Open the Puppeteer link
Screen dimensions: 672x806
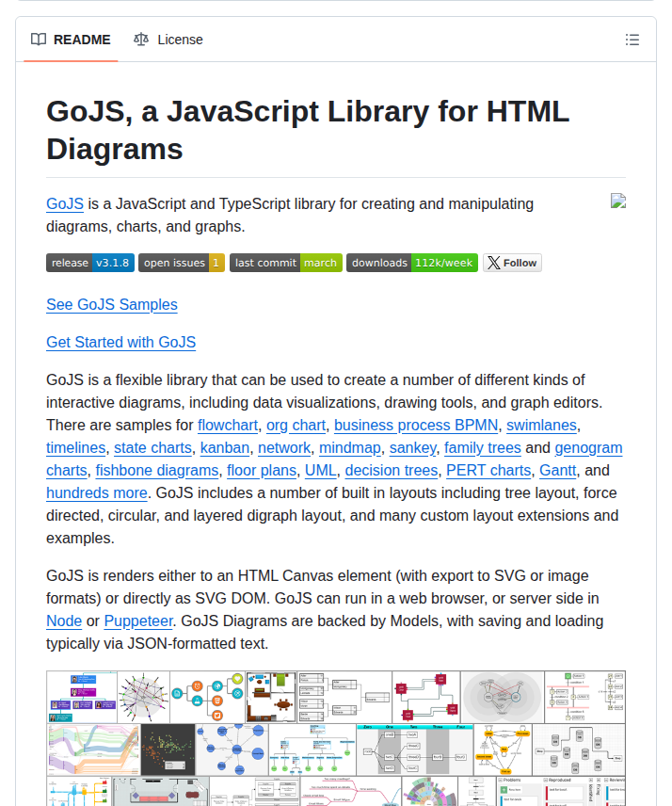pyautogui.click(x=138, y=621)
